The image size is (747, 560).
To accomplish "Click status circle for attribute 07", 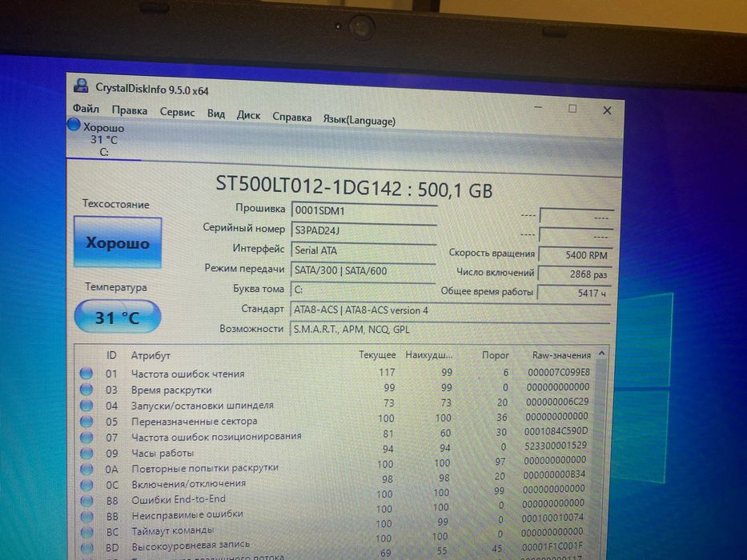I will (x=86, y=437).
